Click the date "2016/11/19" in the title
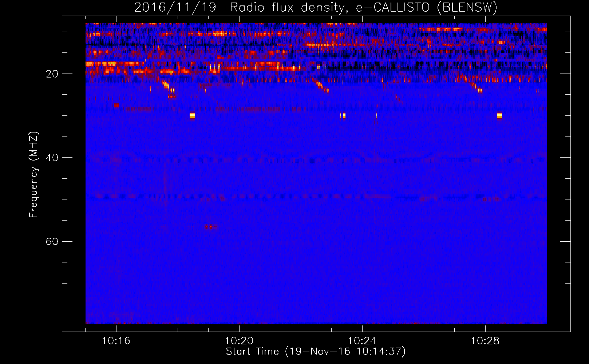Image resolution: width=589 pixels, height=364 pixels. click(175, 8)
